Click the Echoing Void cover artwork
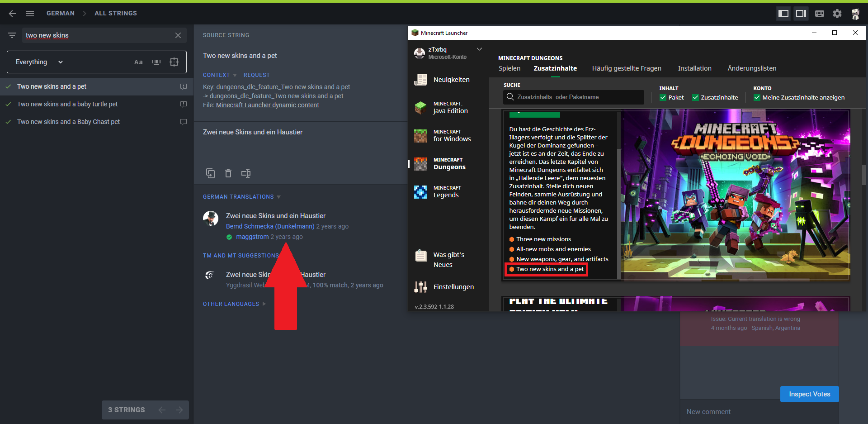Screen dimensions: 868x424 pyautogui.click(x=735, y=195)
